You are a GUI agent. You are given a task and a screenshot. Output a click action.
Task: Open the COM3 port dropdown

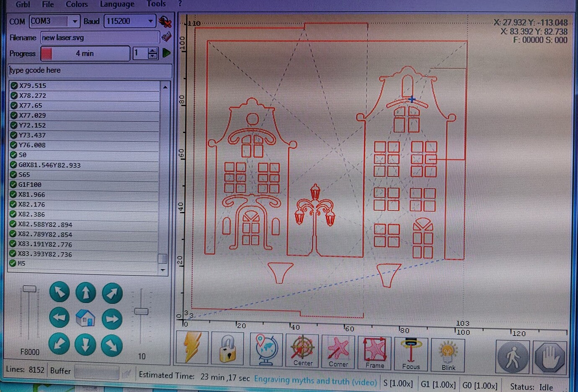(76, 21)
